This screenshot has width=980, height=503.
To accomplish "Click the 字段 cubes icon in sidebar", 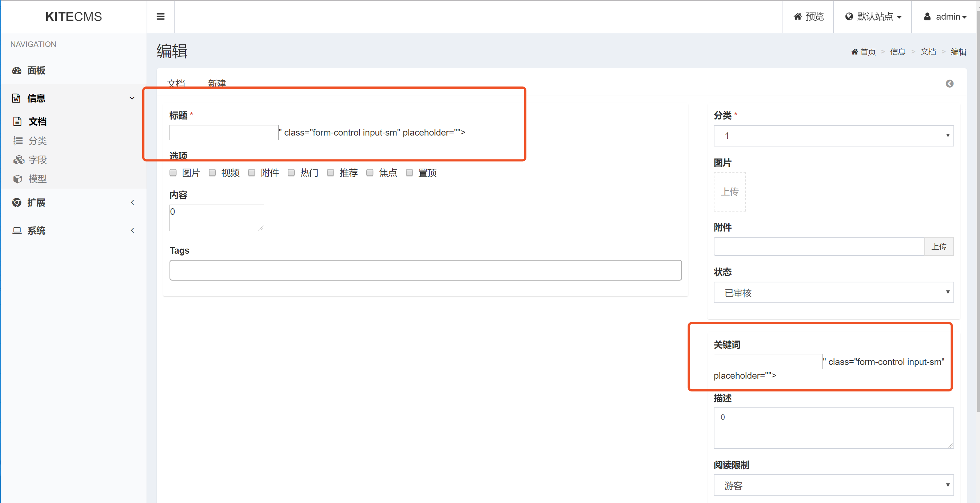I will point(18,160).
